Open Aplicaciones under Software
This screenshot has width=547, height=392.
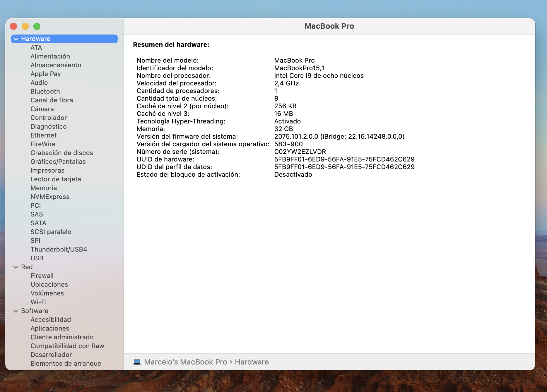pyautogui.click(x=50, y=329)
